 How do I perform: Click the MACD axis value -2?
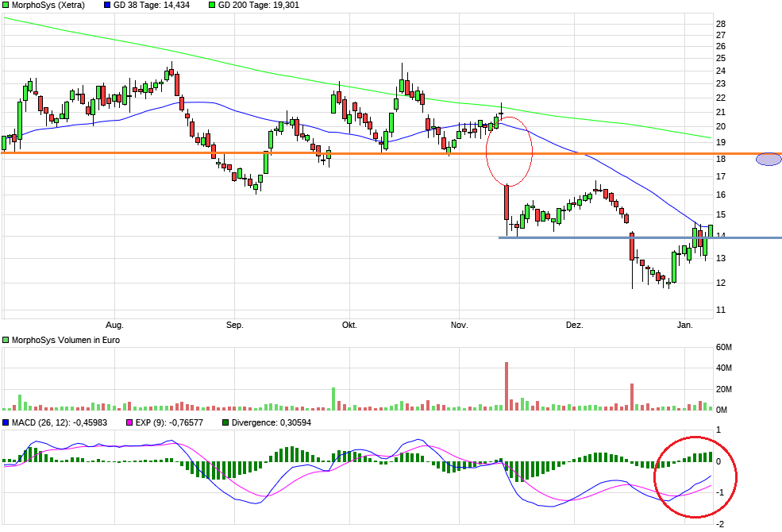721,524
